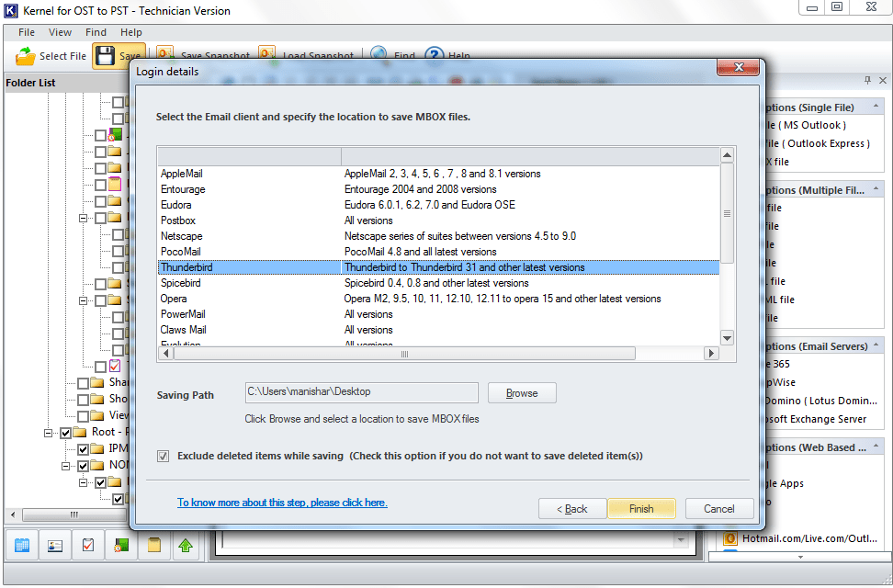Check the box beside the tree notes icon
Screen dimensions: 893x588
100,186
